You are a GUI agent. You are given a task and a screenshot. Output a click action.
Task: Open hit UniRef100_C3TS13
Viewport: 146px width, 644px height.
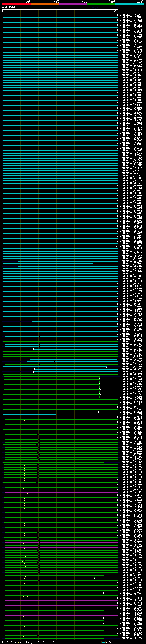pos(131,20)
